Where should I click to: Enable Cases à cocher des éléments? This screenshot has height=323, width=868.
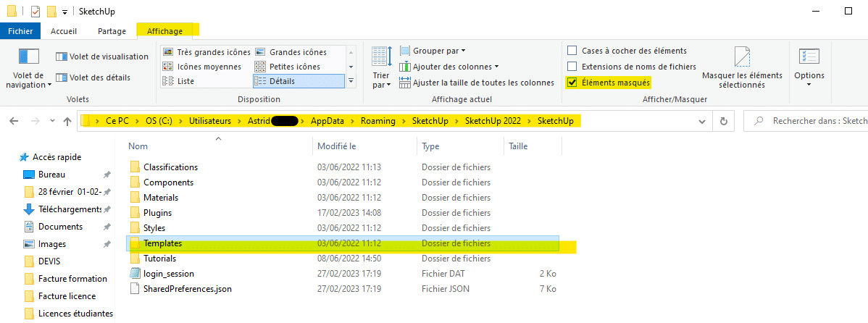572,51
